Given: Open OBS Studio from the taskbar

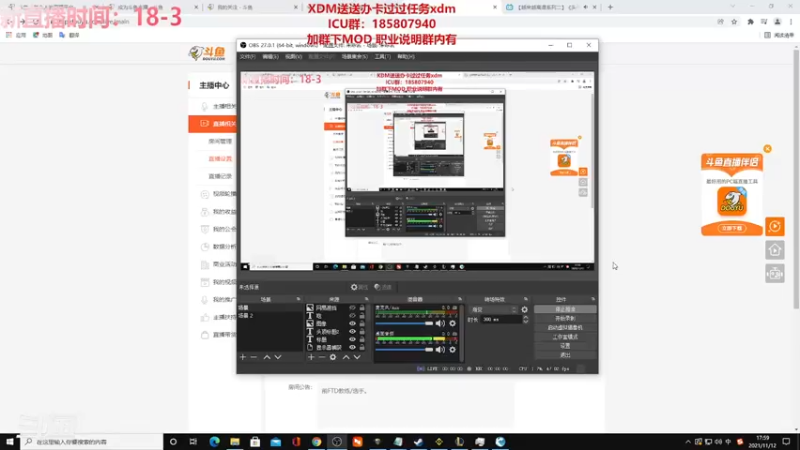Looking at the screenshot, I should click(x=337, y=442).
